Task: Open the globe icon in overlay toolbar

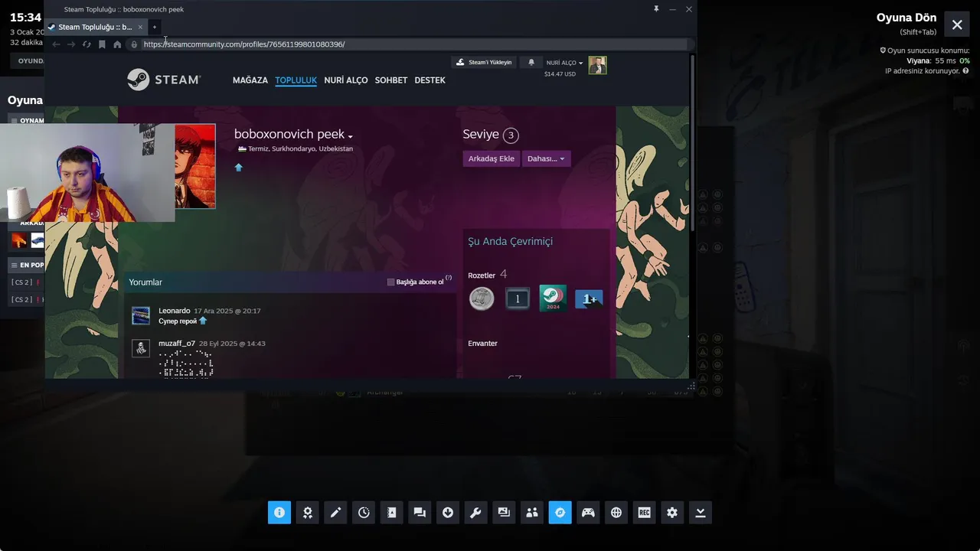Action: (616, 513)
